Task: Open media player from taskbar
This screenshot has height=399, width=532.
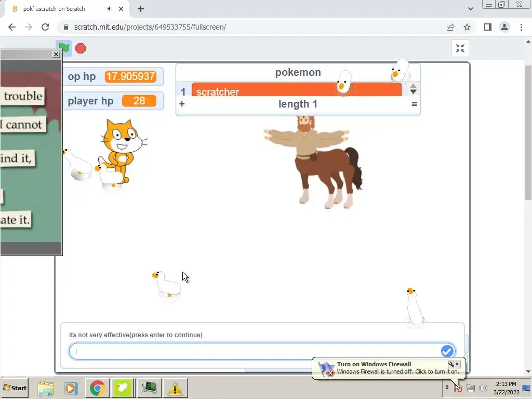Action: pos(71,388)
